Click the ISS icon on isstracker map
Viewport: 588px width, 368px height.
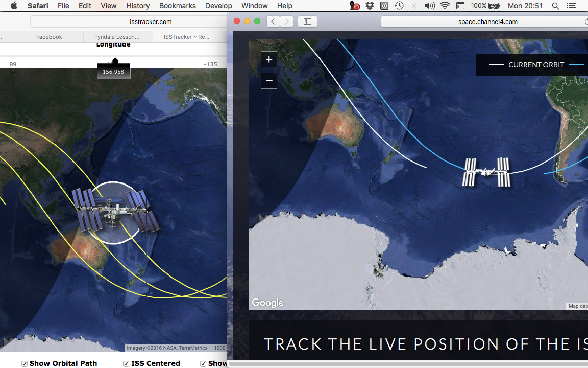pos(115,210)
